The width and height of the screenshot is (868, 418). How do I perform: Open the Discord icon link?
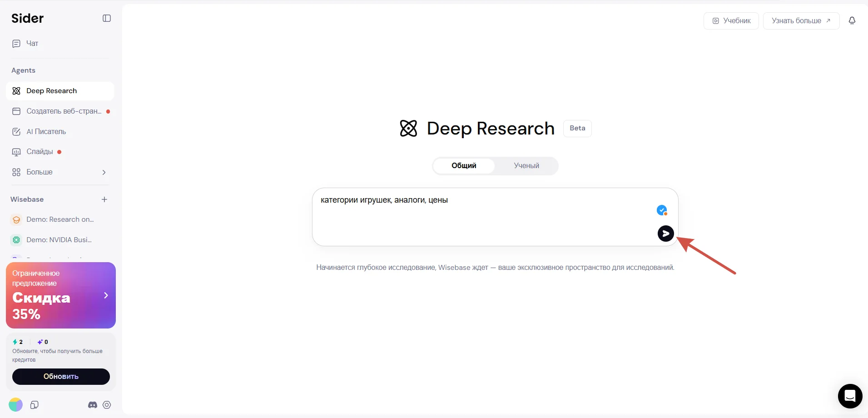93,405
